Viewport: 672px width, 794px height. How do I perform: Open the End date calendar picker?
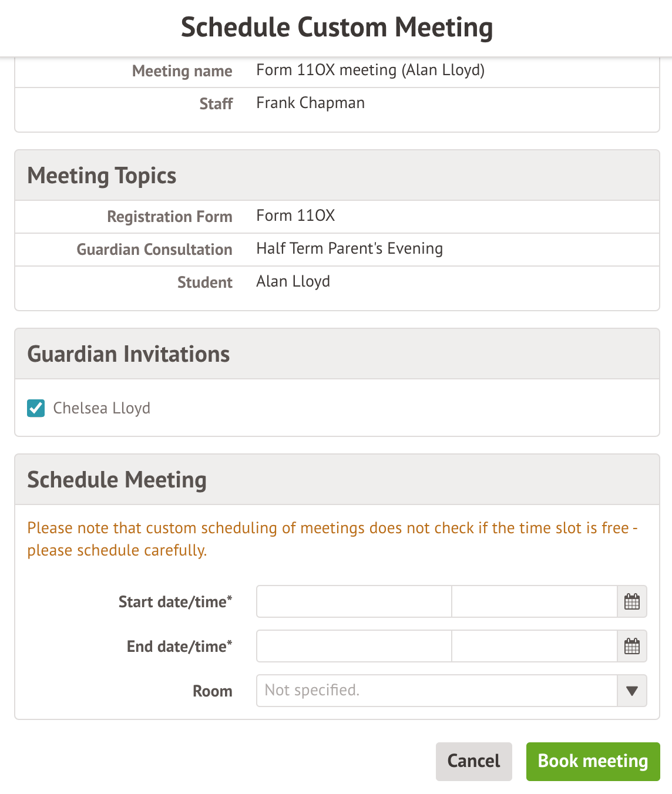tap(631, 646)
